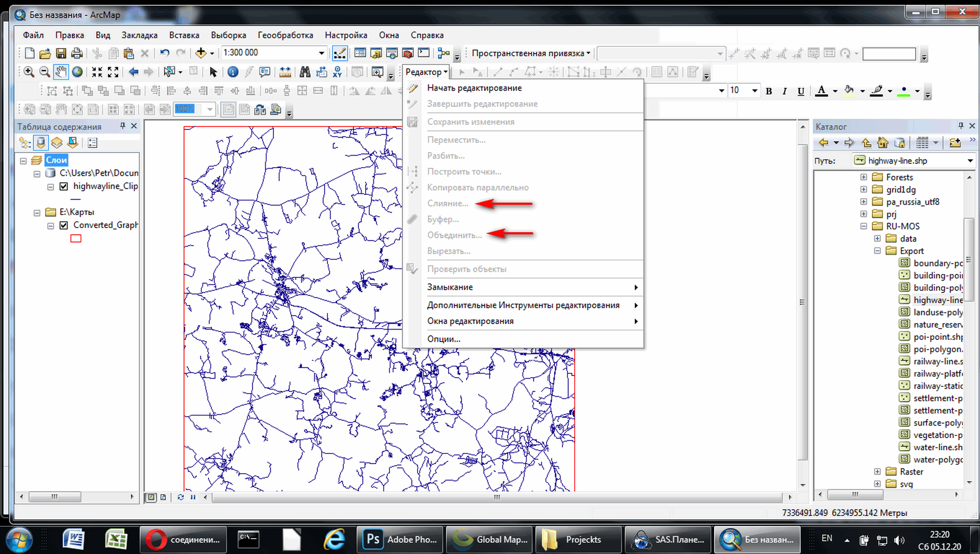Open the Геообработка menu
This screenshot has width=980, height=554.
285,35
